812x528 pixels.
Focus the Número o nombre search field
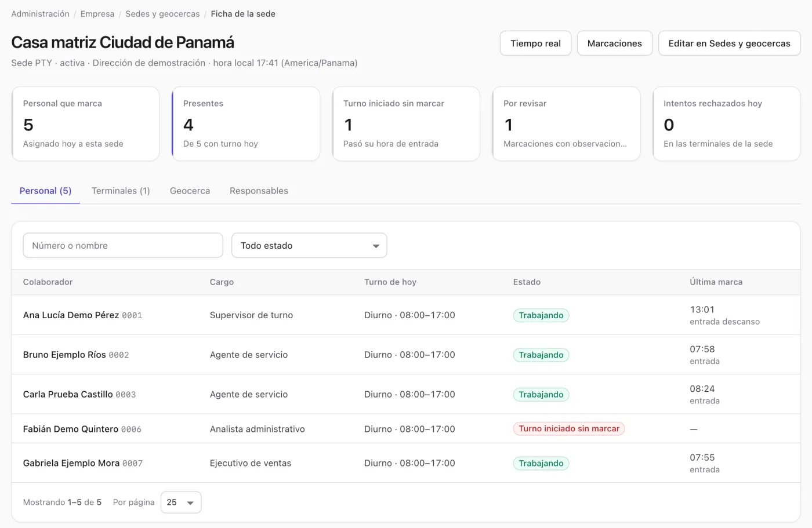coord(123,246)
